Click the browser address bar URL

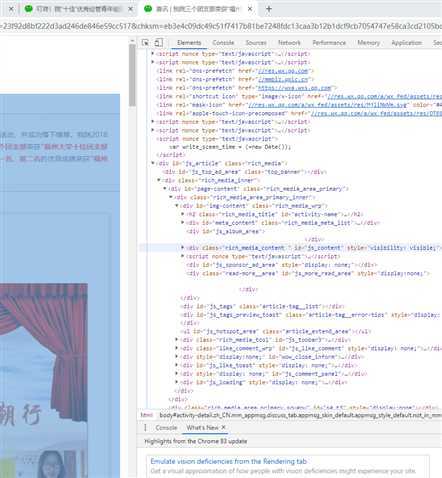tap(221, 26)
